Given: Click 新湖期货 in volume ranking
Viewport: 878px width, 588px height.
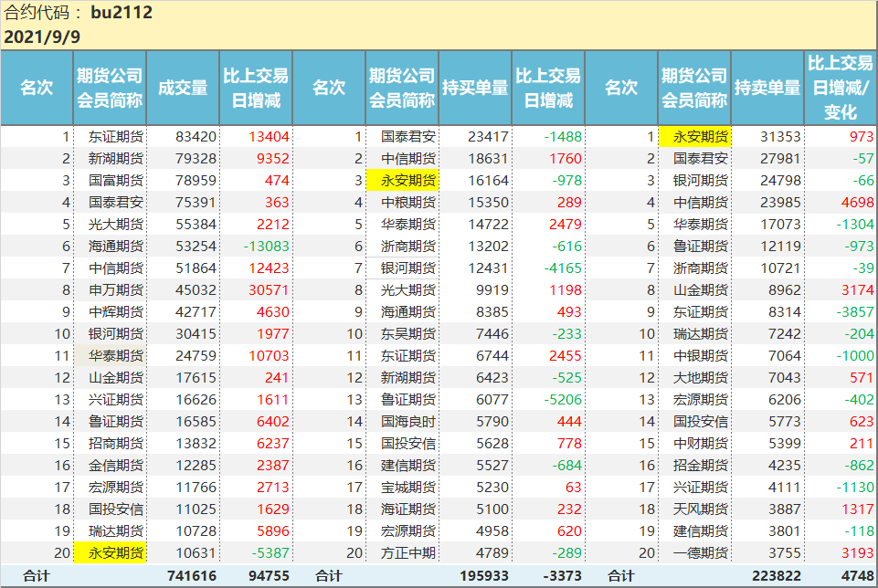Looking at the screenshot, I should click(x=115, y=159).
